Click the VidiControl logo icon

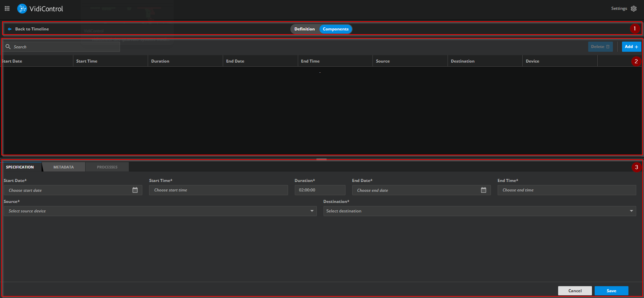coord(22,8)
